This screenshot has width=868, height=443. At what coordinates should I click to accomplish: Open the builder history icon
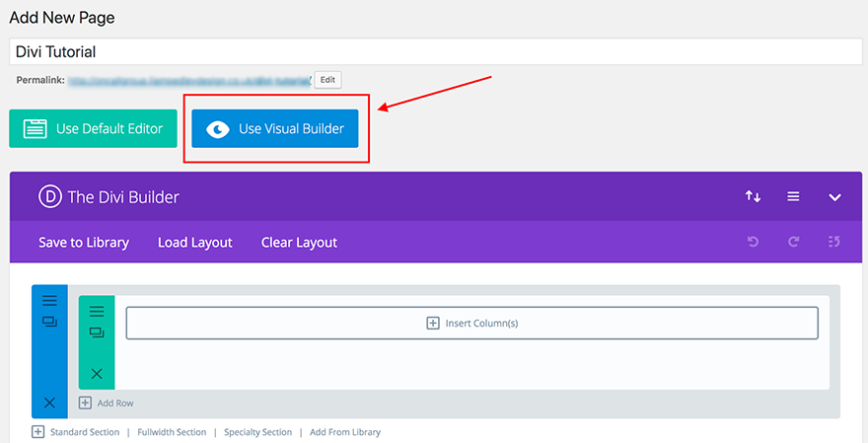click(834, 242)
